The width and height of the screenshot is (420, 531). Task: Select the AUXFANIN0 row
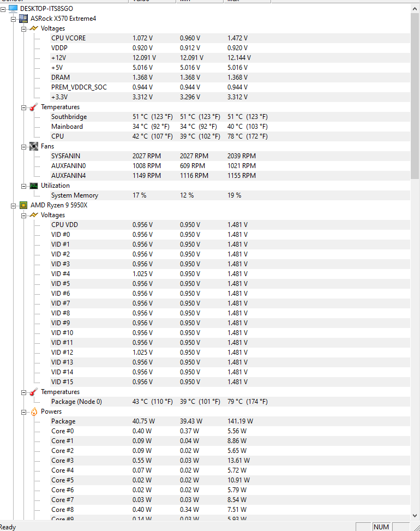230,165
